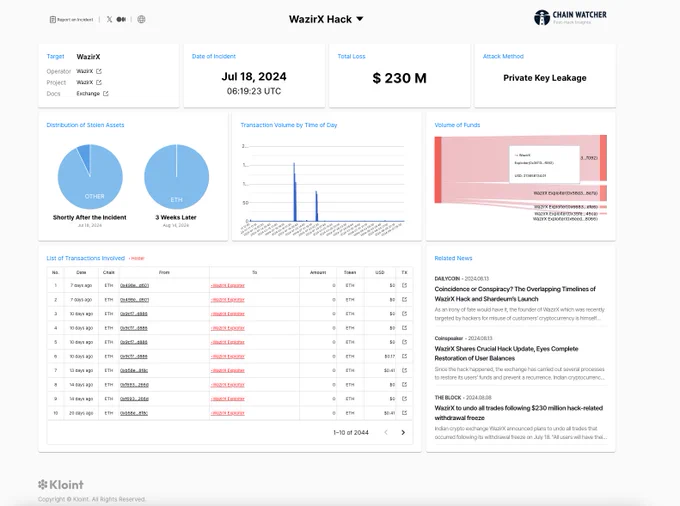Click the Report an Incident document icon

click(x=52, y=20)
